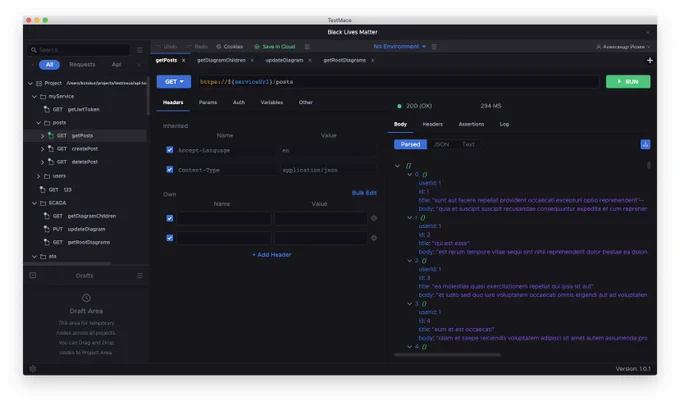The image size is (680, 406).
Task: Collapse response item 0
Action: coord(409,174)
